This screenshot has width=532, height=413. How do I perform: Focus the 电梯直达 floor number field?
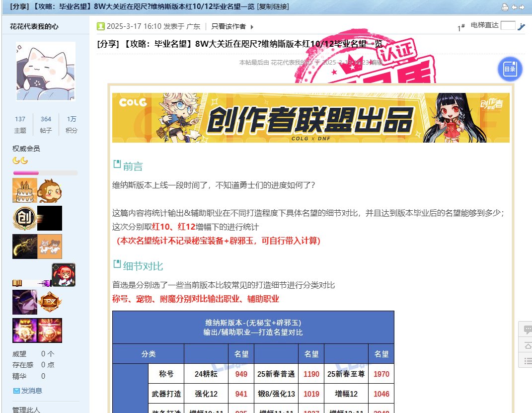(x=508, y=25)
